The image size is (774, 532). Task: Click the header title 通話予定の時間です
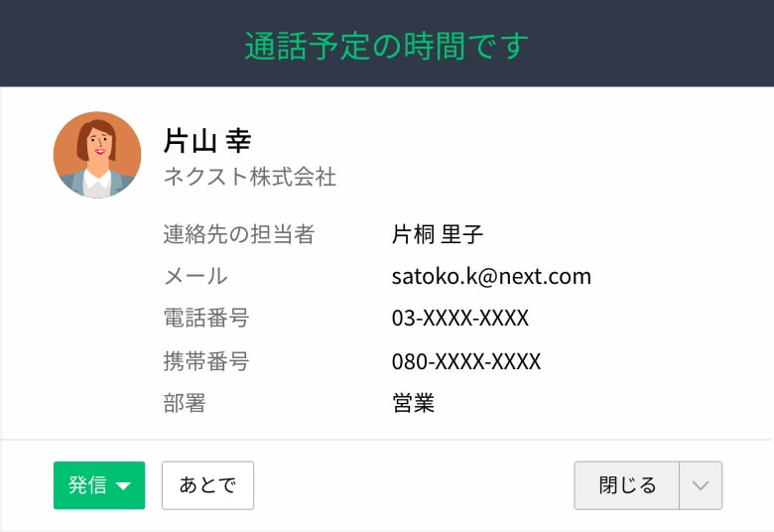(387, 46)
